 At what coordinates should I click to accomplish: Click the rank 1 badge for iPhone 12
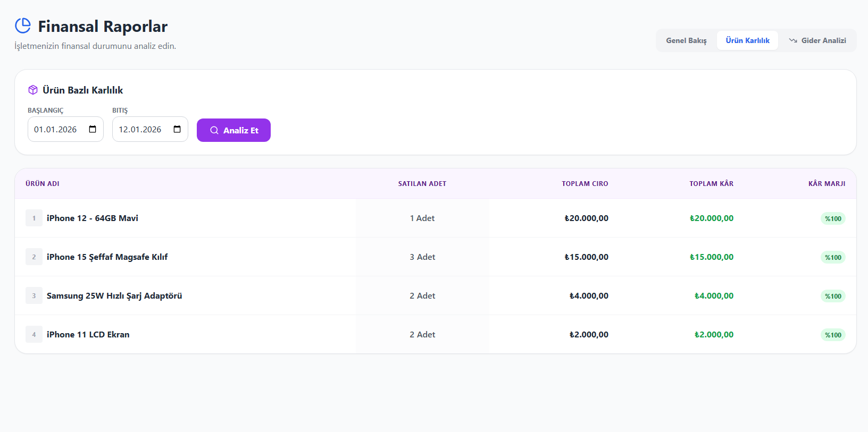click(34, 218)
